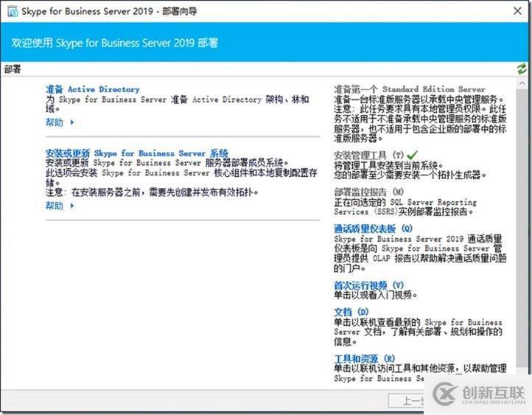The image size is (532, 415).
Task: Expand 帮助 under 准备 Active Directory
Action: click(x=60, y=122)
